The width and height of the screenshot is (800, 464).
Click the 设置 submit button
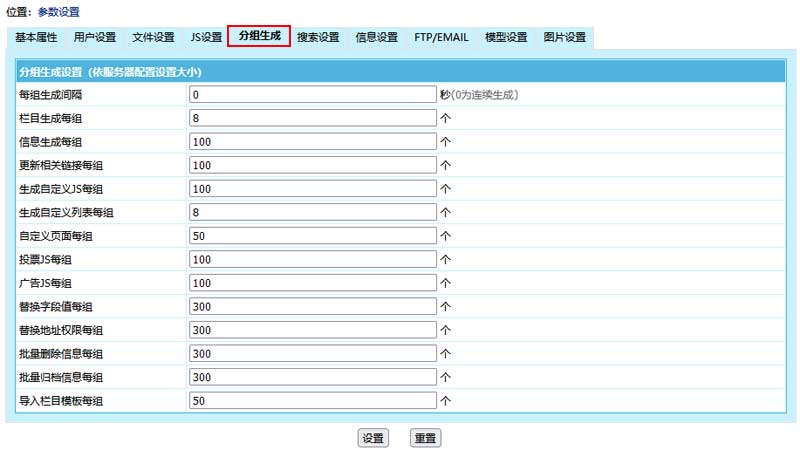pos(373,438)
